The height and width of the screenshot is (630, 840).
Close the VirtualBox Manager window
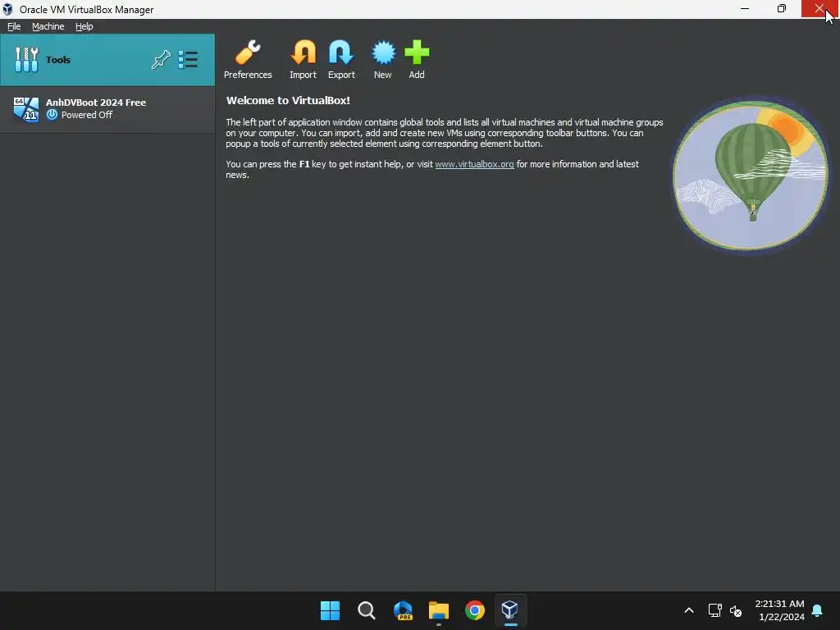(x=819, y=8)
